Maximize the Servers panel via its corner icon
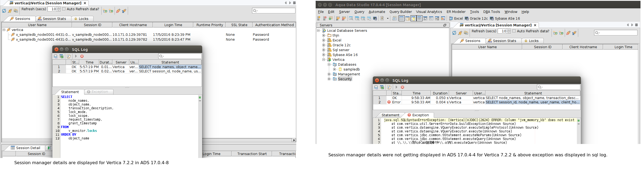 (x=445, y=25)
